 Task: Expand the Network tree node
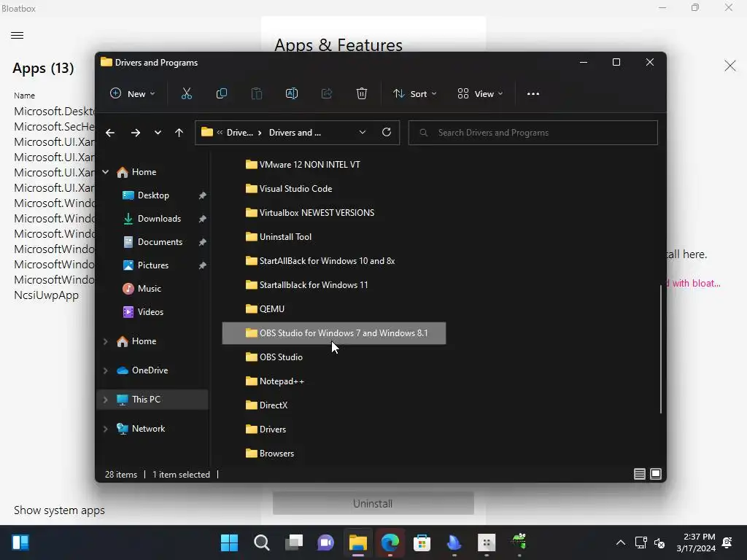pyautogui.click(x=105, y=429)
